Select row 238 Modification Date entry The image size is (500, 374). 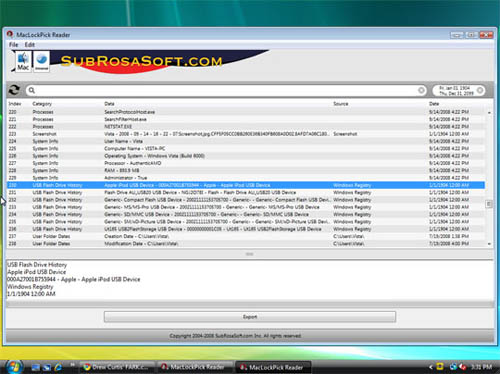point(246,244)
